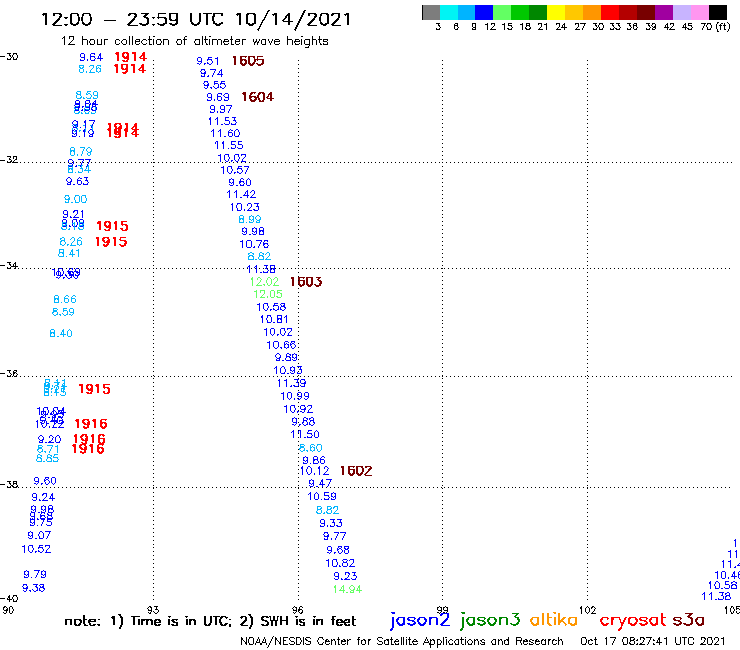Select wave height value 9.23

345,576
